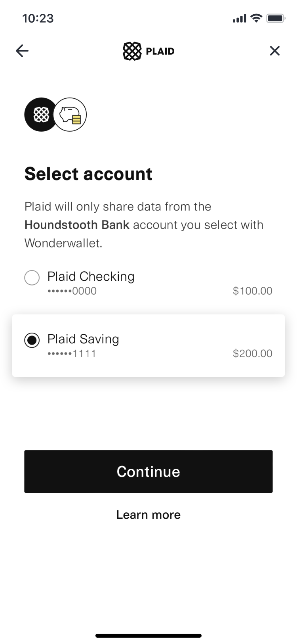This screenshot has height=644, width=297.
Task: Click the Continue button
Action: [x=148, y=471]
